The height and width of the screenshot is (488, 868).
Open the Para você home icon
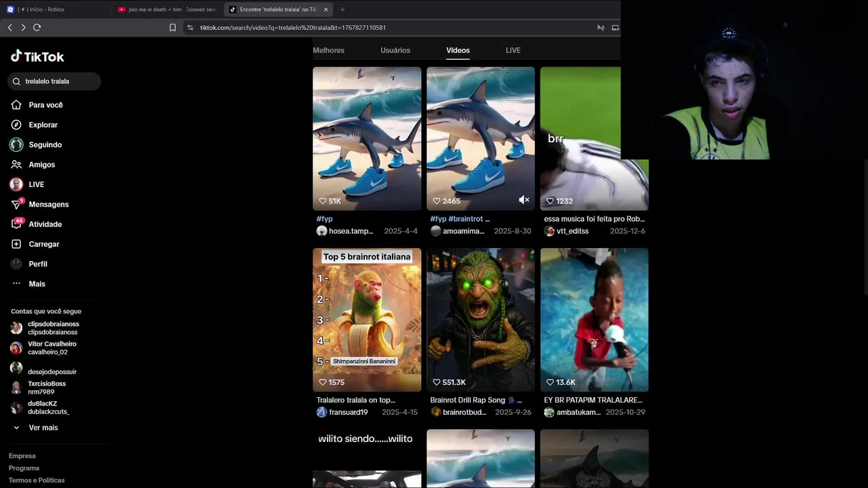pos(16,105)
